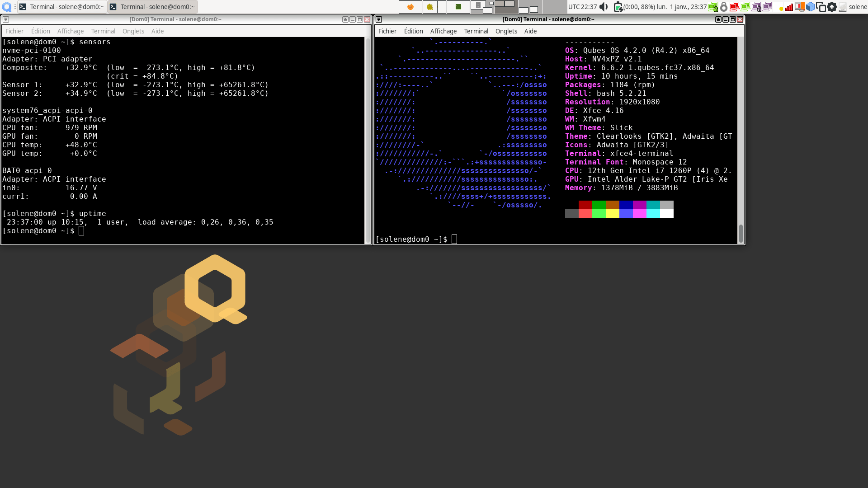This screenshot has height=488, width=868.
Task: Click the gear settings tray icon
Action: coord(832,7)
